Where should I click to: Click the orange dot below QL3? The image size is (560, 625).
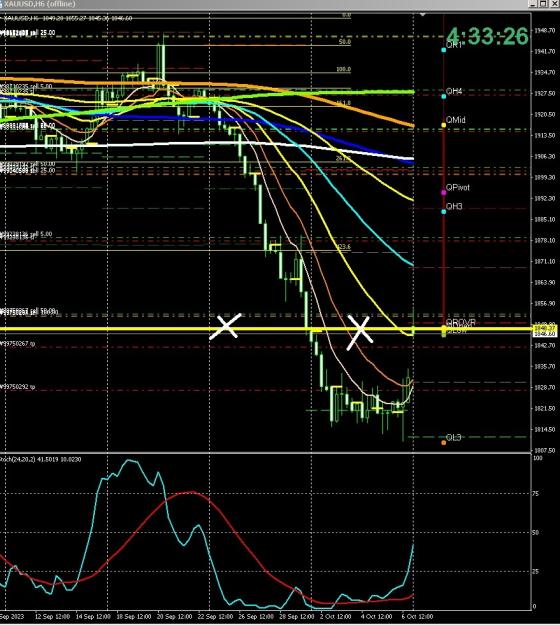pos(444,442)
